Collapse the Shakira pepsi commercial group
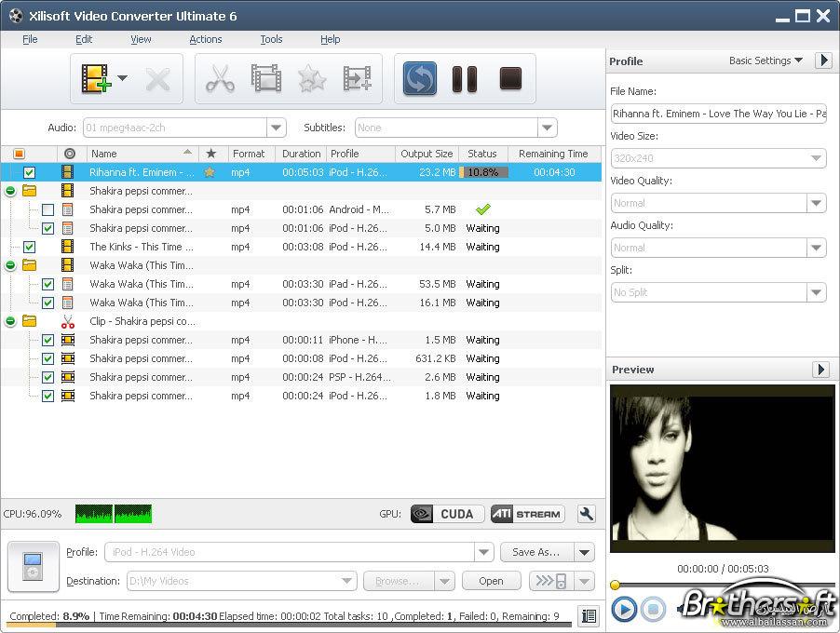The image size is (840, 633). click(x=10, y=191)
